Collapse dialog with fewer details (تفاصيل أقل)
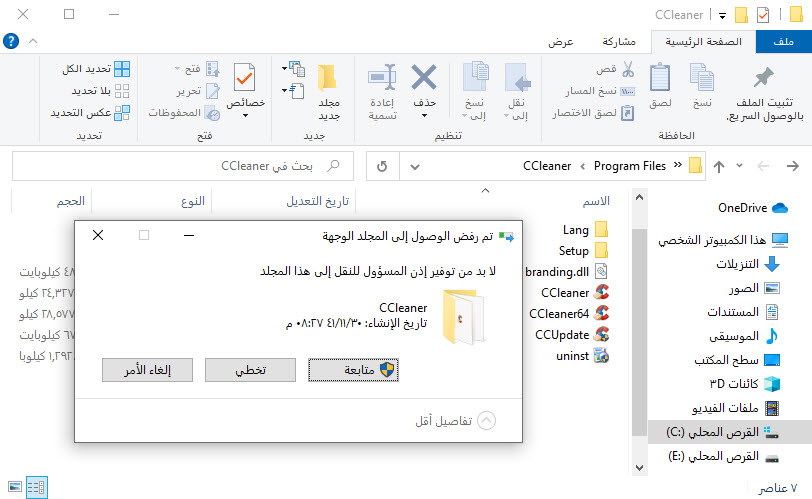Image resolution: width=812 pixels, height=499 pixels. [456, 420]
